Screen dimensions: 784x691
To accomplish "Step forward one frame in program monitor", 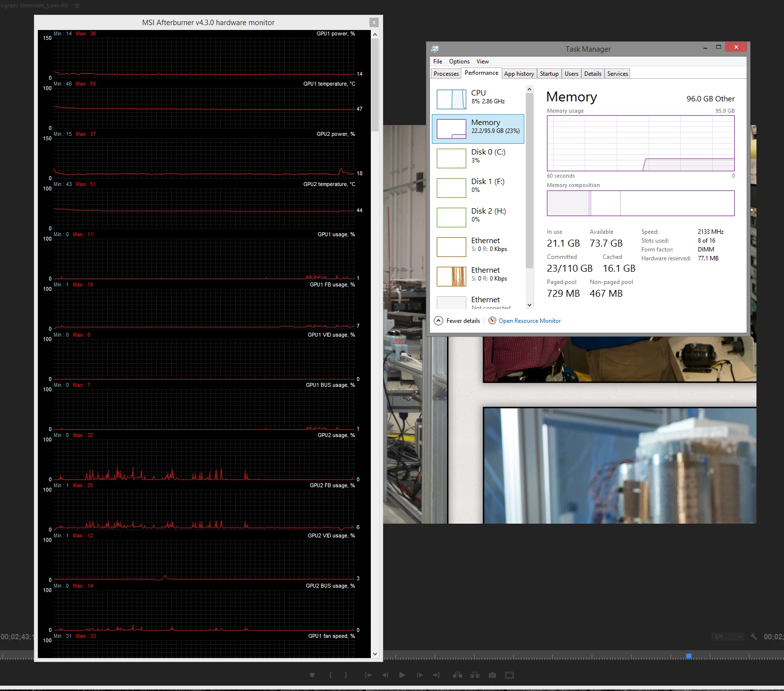I will pos(420,675).
